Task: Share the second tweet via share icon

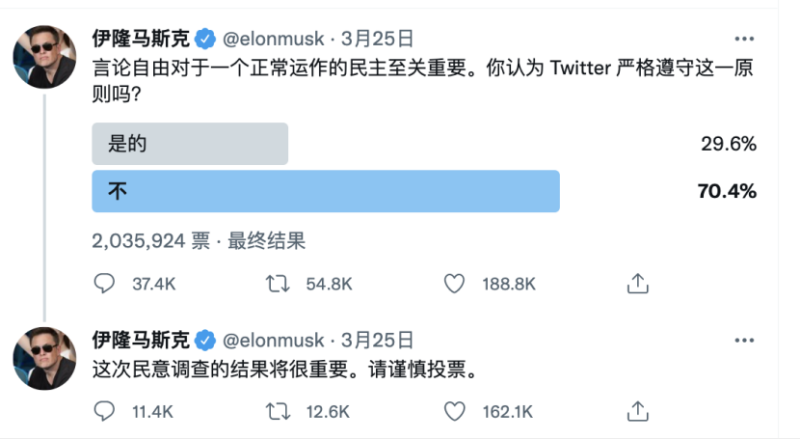Action: click(x=637, y=411)
